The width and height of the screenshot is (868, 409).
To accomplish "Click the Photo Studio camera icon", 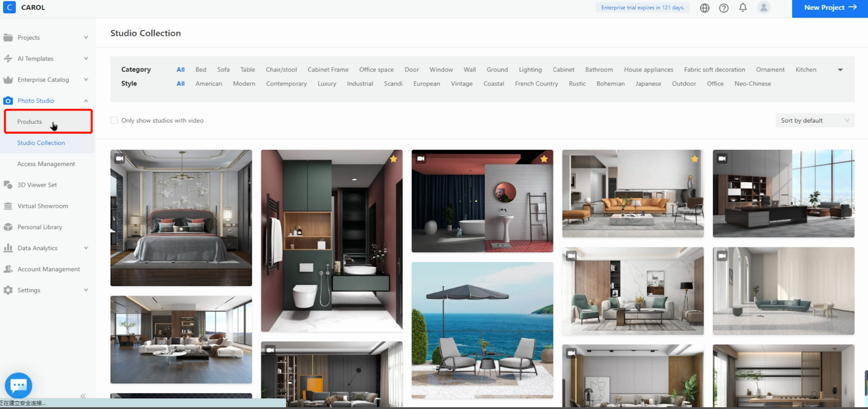I will click(8, 101).
